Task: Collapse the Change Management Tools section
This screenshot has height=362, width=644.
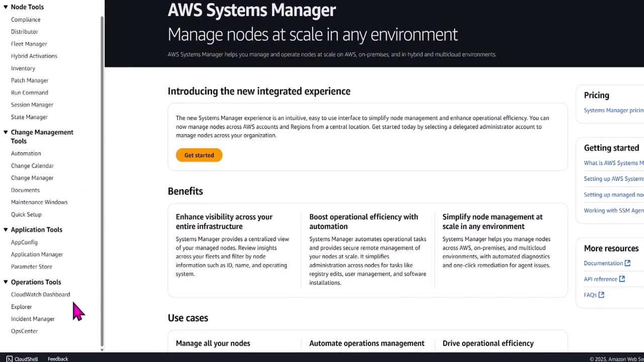Action: (x=6, y=132)
